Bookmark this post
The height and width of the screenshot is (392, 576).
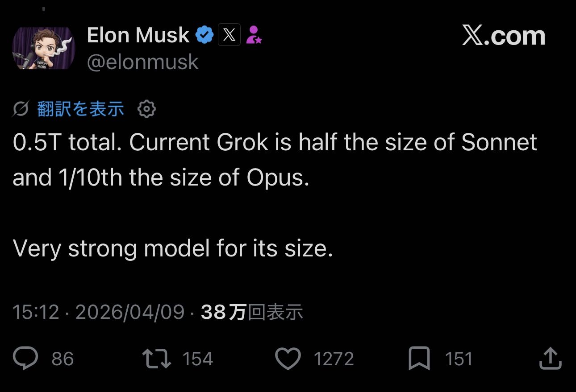pyautogui.click(x=419, y=359)
